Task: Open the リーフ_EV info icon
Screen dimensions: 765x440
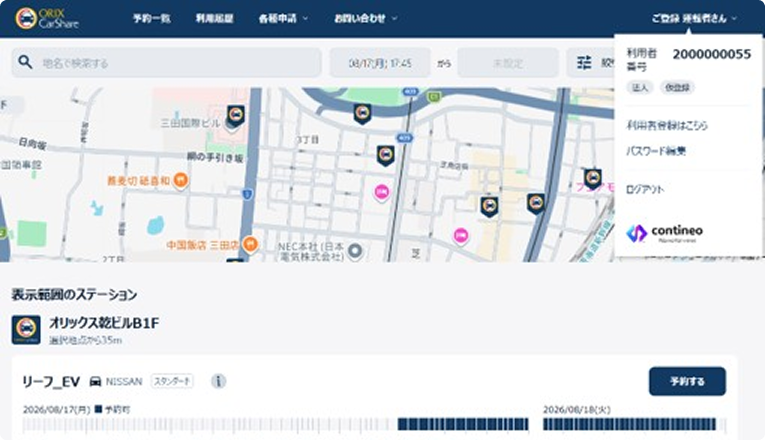Action: tap(218, 381)
